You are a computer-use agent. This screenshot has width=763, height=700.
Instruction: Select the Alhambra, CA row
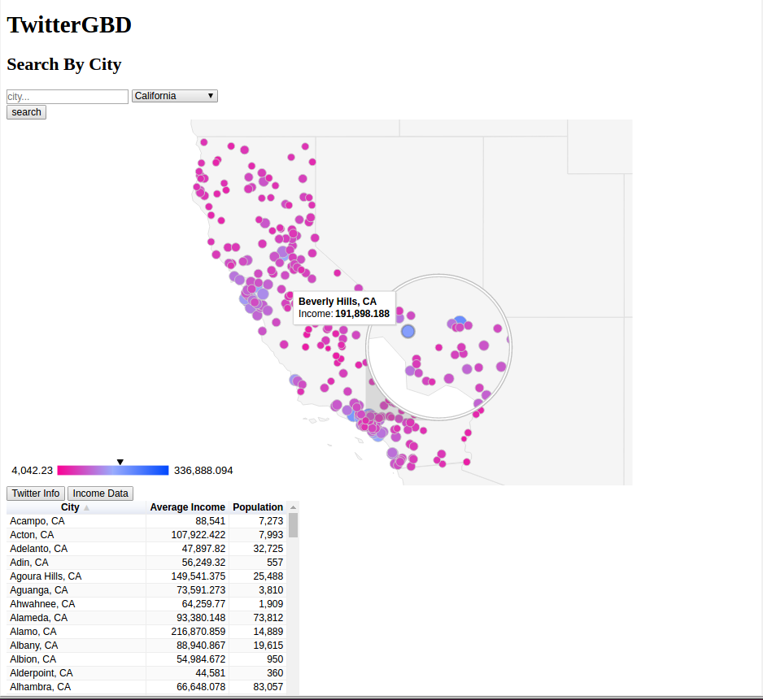click(x=146, y=687)
